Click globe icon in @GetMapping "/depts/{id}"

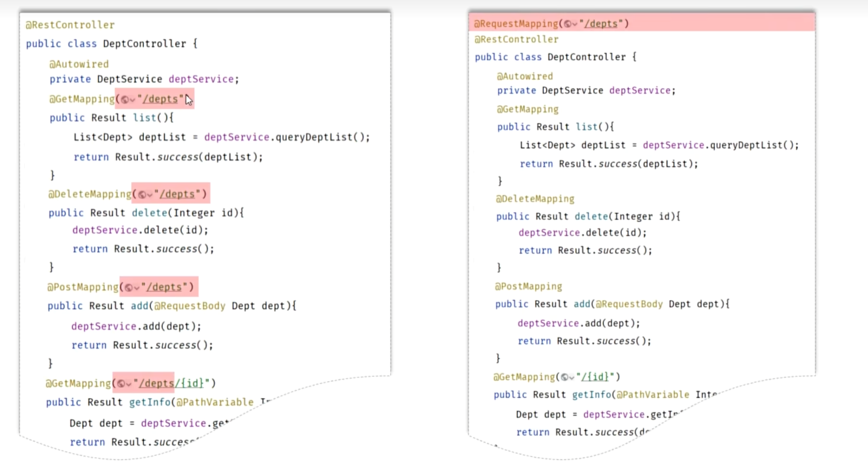tap(122, 384)
